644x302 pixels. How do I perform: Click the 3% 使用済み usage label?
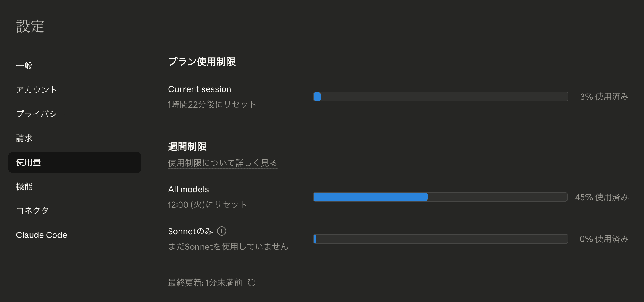click(x=604, y=97)
